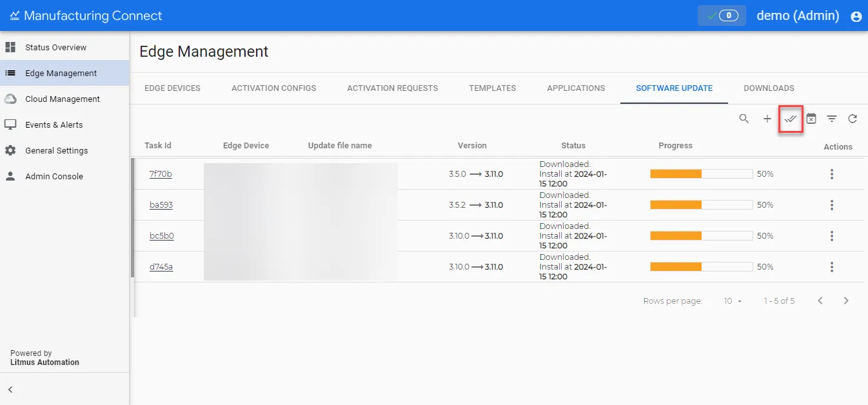Click the Version column header
The width and height of the screenshot is (868, 405).
pyautogui.click(x=472, y=146)
